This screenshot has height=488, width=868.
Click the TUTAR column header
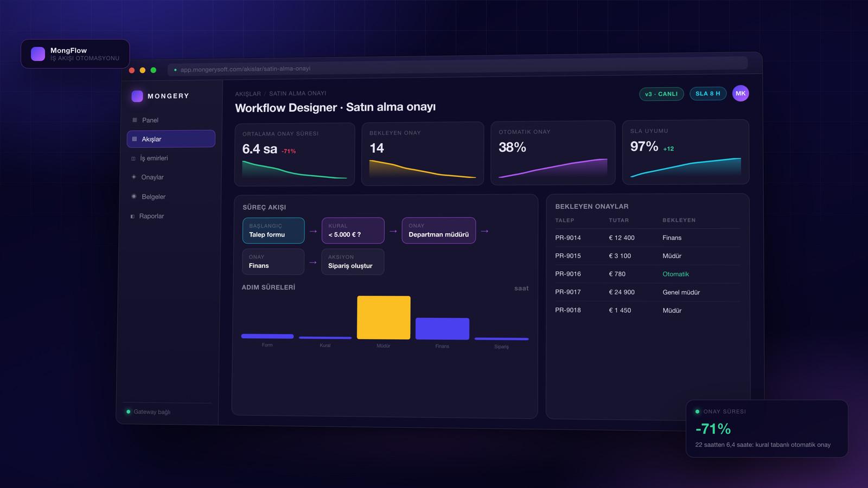pyautogui.click(x=619, y=220)
